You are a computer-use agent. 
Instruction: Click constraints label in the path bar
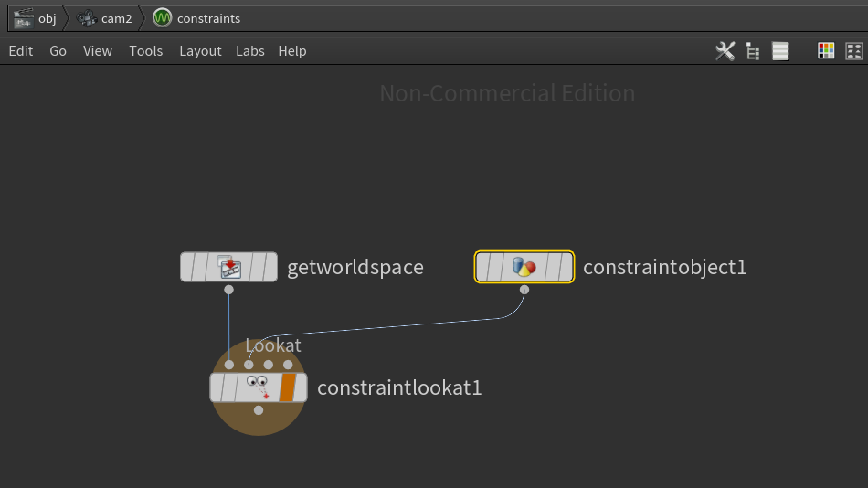click(208, 19)
